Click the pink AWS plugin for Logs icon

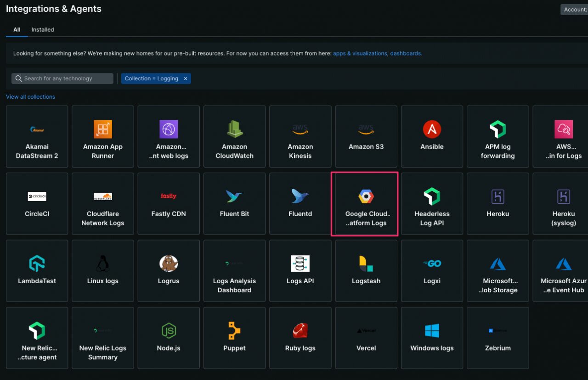pos(564,129)
